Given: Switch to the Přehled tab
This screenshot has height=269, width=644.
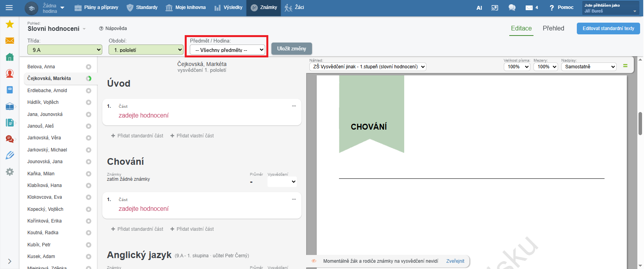Looking at the screenshot, I should 553,29.
